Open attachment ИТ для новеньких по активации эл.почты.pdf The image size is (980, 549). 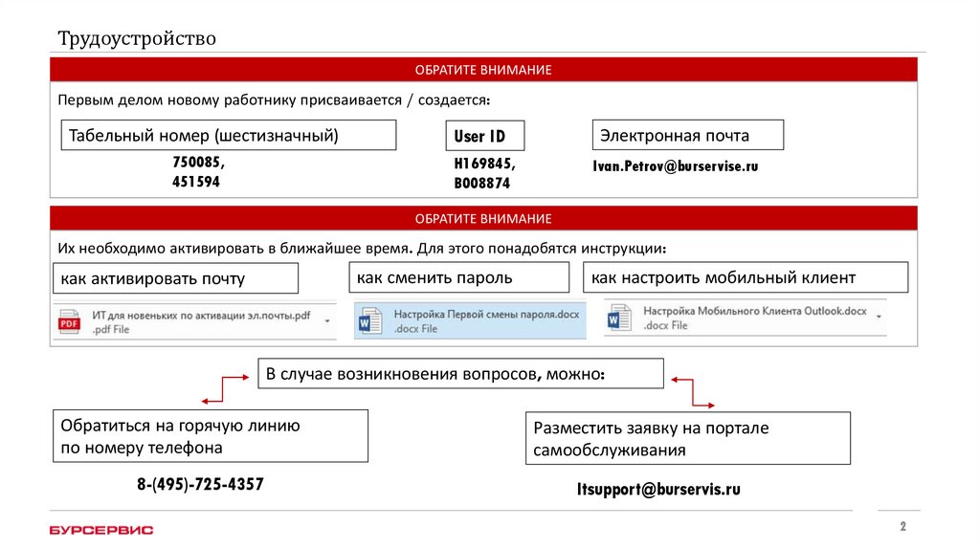click(195, 321)
